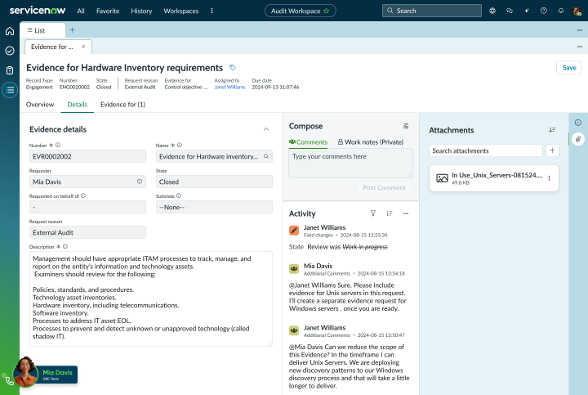Add a new attachment with plus icon
Screen dimensions: 588x395
[x=552, y=150]
